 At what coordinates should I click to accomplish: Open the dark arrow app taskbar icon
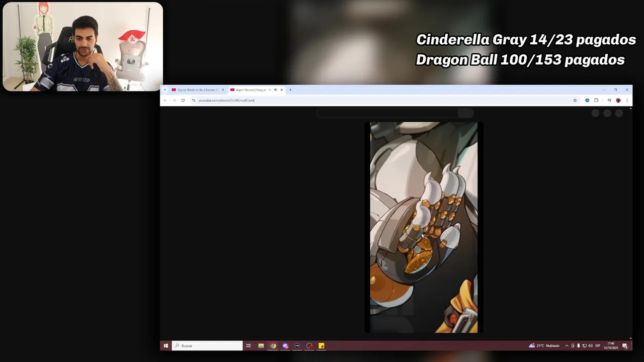[x=297, y=346]
